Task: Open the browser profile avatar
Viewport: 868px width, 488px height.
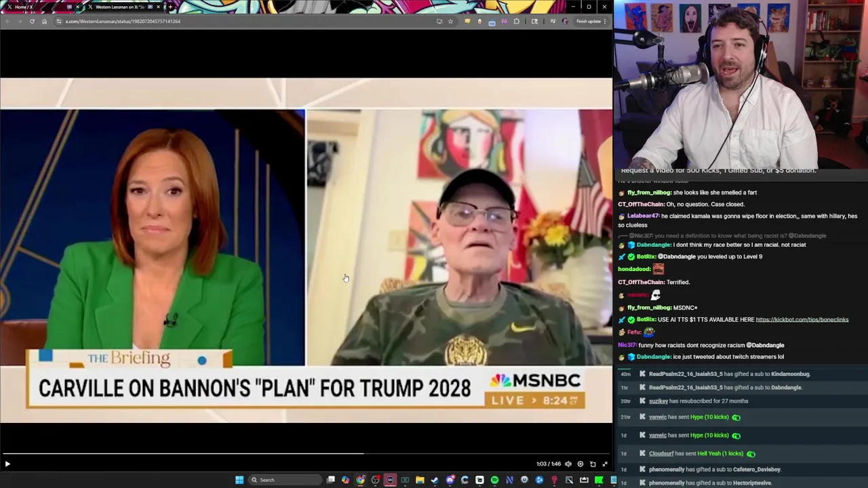Action: [x=565, y=21]
